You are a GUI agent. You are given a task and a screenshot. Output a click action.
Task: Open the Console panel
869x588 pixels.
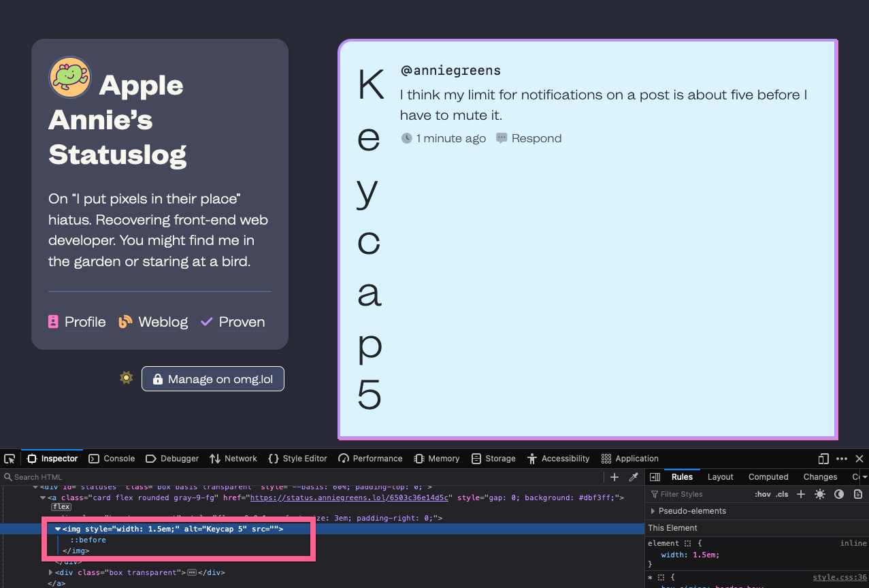pos(112,459)
